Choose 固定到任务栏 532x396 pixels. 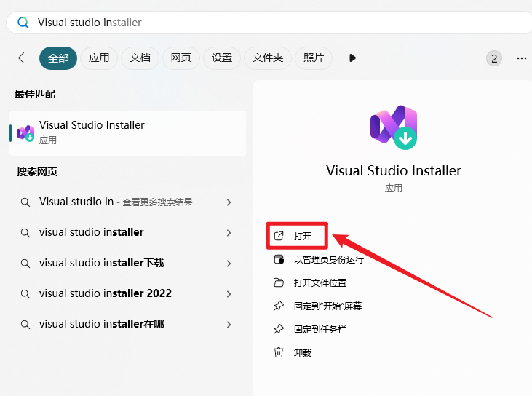coord(320,330)
